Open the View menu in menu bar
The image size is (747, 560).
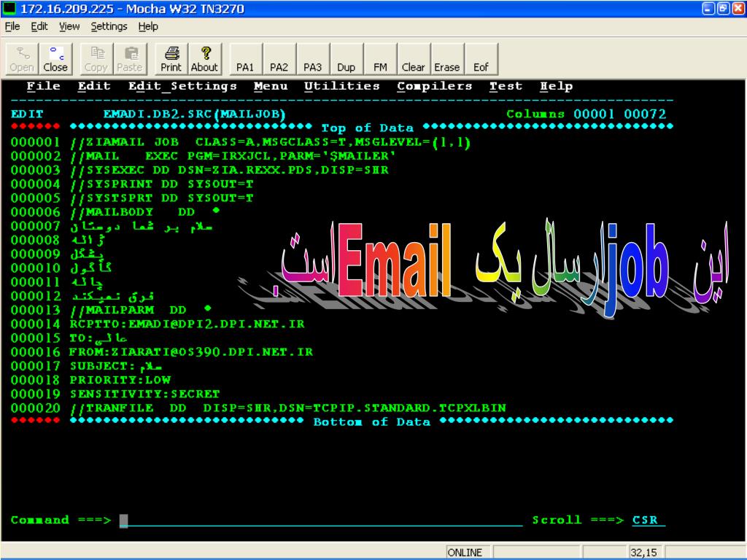(69, 26)
